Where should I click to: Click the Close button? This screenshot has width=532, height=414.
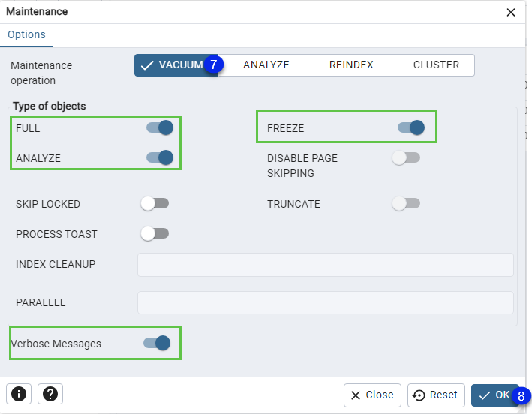pyautogui.click(x=372, y=395)
